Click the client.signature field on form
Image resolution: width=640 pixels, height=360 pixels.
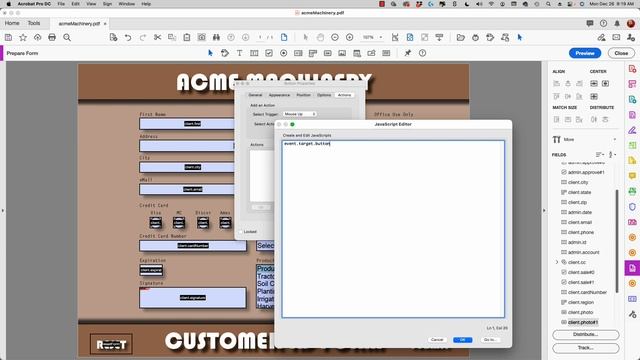tap(193, 298)
